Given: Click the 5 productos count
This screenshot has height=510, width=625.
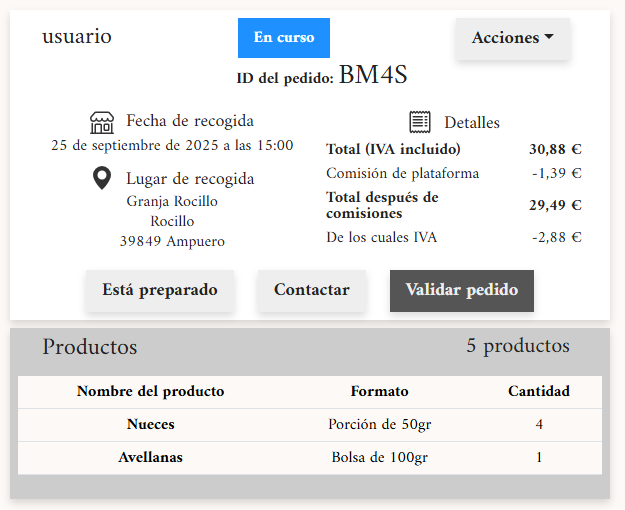Looking at the screenshot, I should (x=518, y=346).
